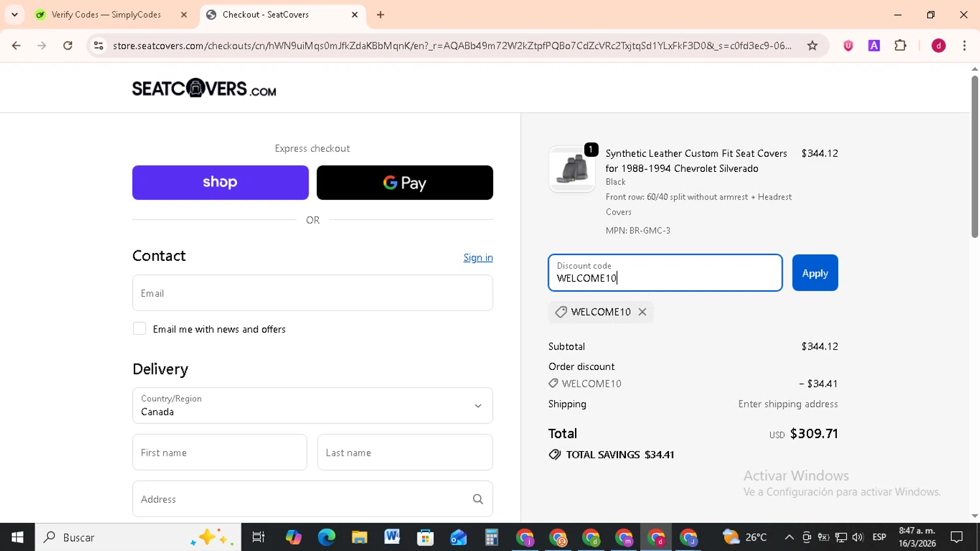This screenshot has width=980, height=551.
Task: Focus the First name field
Action: click(220, 452)
